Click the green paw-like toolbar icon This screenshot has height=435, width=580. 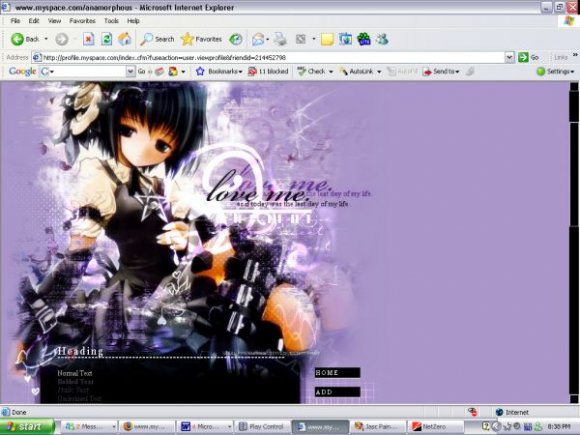tap(364, 39)
